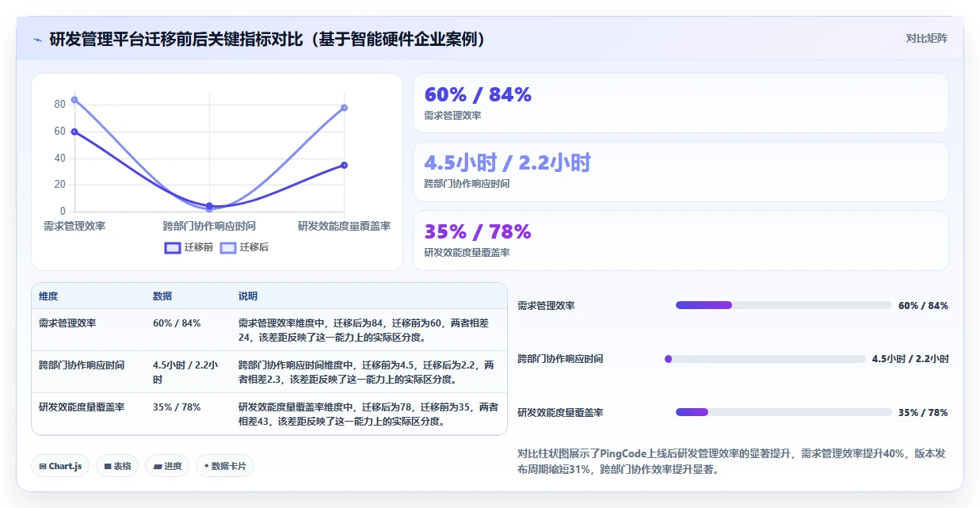980x508 pixels.
Task: Click the Chart.js tag chip
Action: click(60, 466)
